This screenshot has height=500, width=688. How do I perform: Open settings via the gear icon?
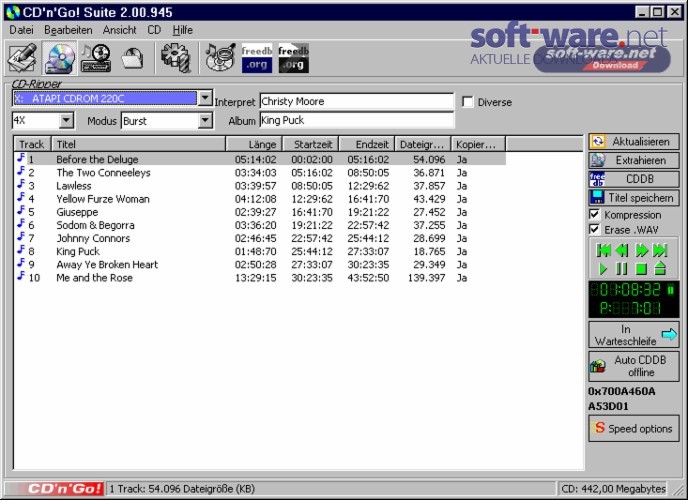tap(176, 57)
